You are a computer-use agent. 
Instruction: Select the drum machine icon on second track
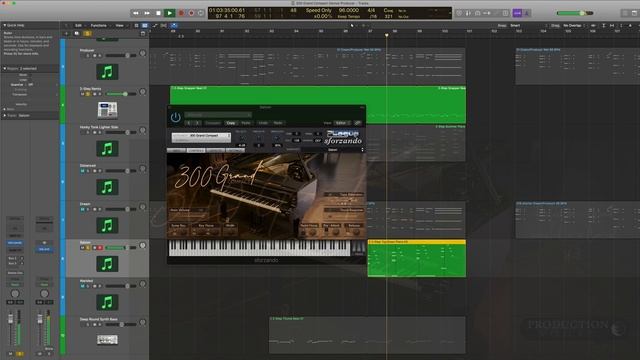107,110
